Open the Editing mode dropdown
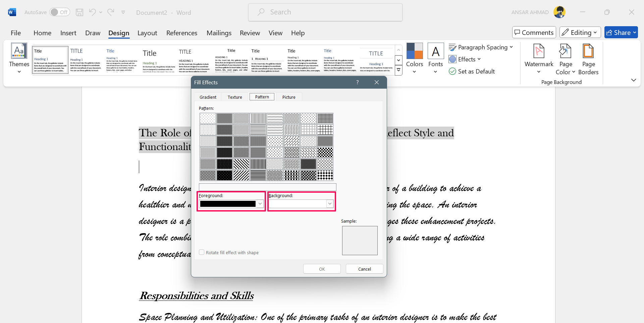This screenshot has height=323, width=644. (580, 32)
